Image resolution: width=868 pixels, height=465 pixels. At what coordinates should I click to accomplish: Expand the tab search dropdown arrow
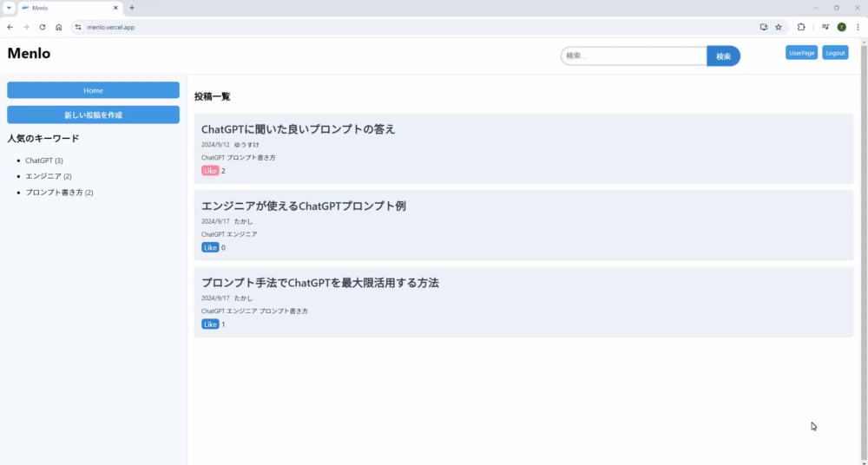(x=9, y=8)
